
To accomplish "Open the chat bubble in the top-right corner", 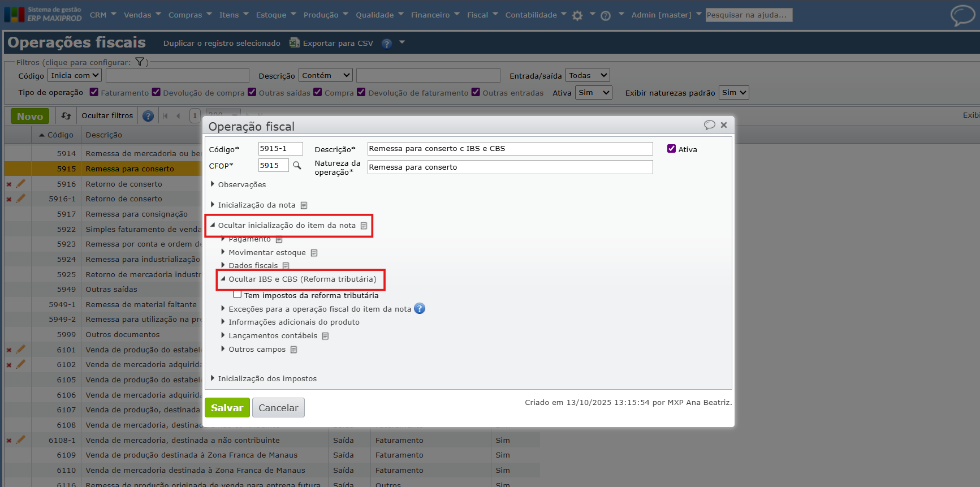I will pyautogui.click(x=962, y=15).
